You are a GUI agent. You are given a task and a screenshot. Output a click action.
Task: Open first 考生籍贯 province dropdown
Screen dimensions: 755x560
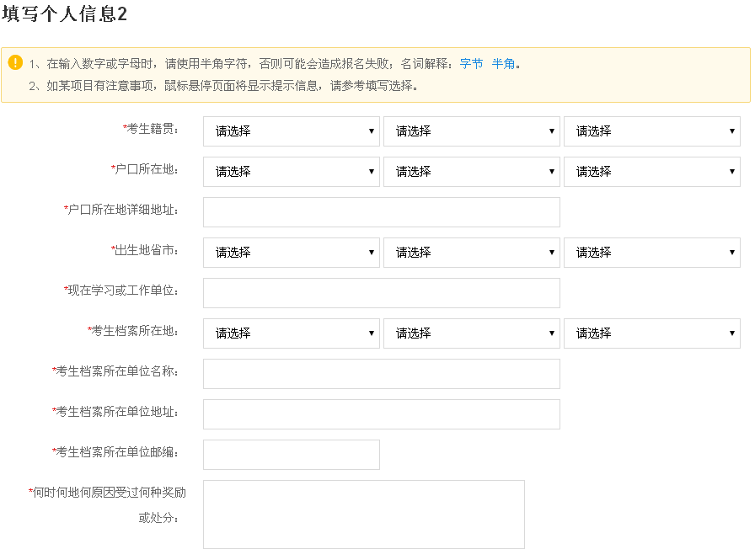click(x=291, y=131)
